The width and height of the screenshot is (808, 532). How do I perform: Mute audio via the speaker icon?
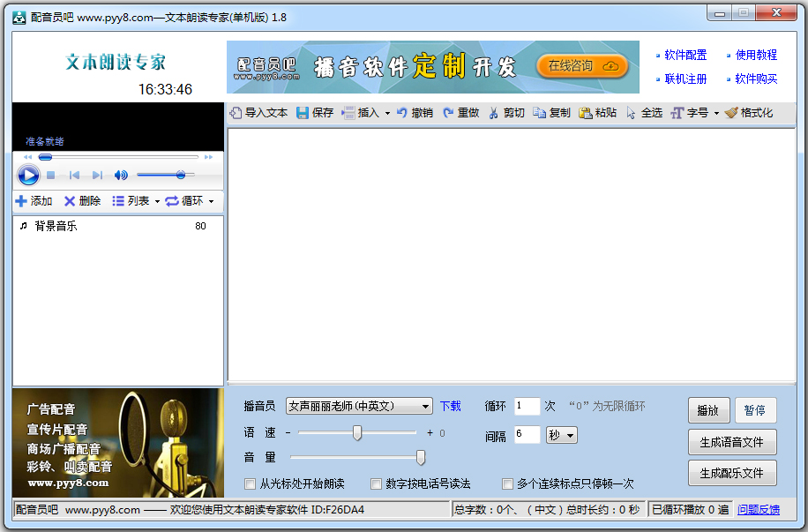coord(121,176)
